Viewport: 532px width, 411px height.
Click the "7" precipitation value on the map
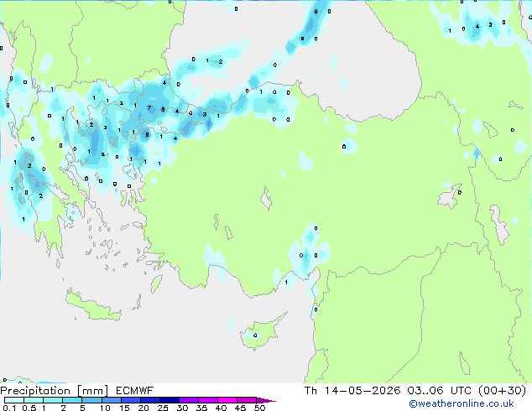[x=149, y=108]
